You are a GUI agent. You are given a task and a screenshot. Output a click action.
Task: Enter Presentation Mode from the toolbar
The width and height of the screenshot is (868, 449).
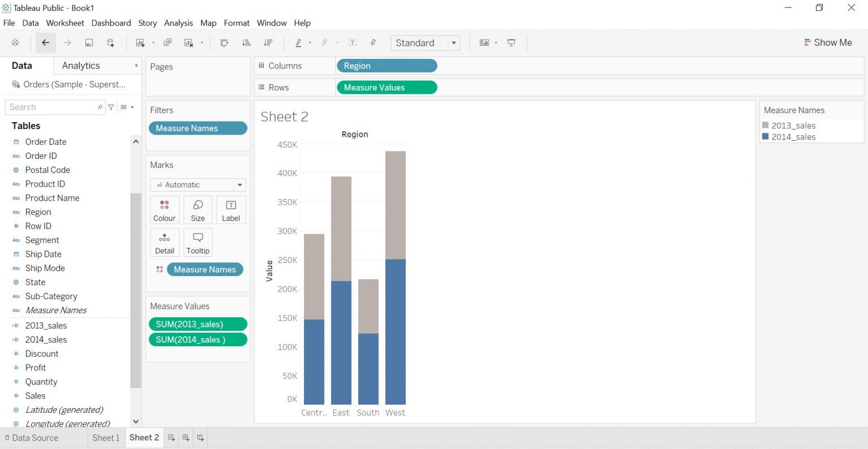pyautogui.click(x=511, y=42)
